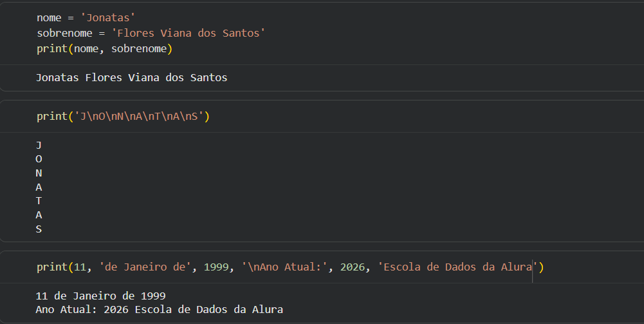Click 'Escola de Dados da Alura' string in code
This screenshot has width=644, height=324.
(457, 267)
